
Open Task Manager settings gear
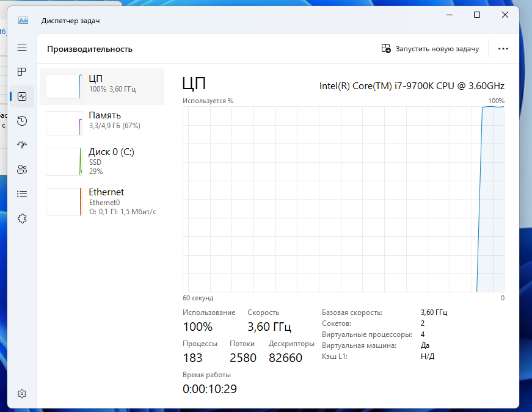[x=22, y=394]
